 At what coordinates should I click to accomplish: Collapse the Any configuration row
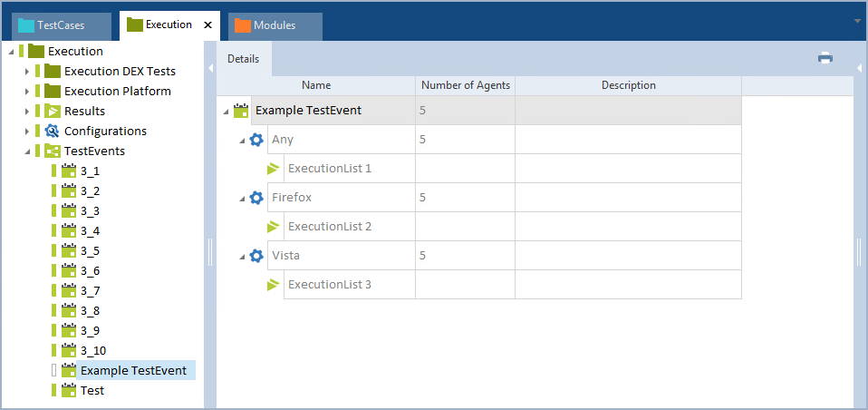243,140
